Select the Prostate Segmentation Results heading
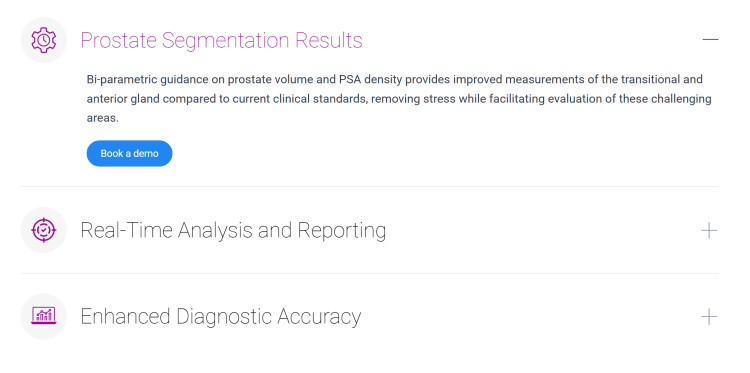The image size is (750, 373). [221, 40]
